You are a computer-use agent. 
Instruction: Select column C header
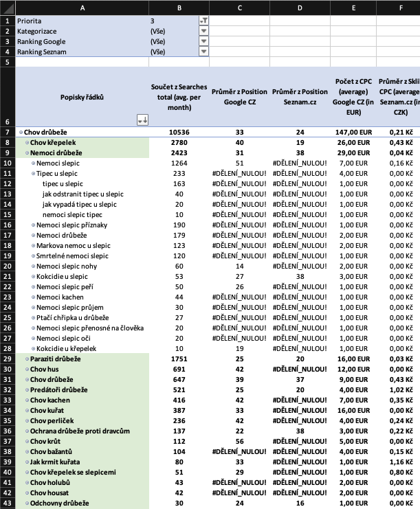[239, 8]
